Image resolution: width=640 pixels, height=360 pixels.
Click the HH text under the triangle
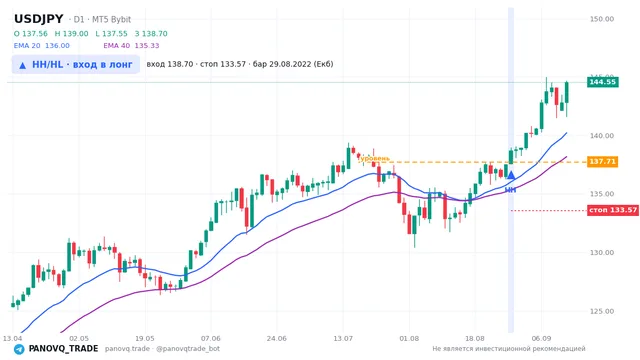[x=510, y=190]
